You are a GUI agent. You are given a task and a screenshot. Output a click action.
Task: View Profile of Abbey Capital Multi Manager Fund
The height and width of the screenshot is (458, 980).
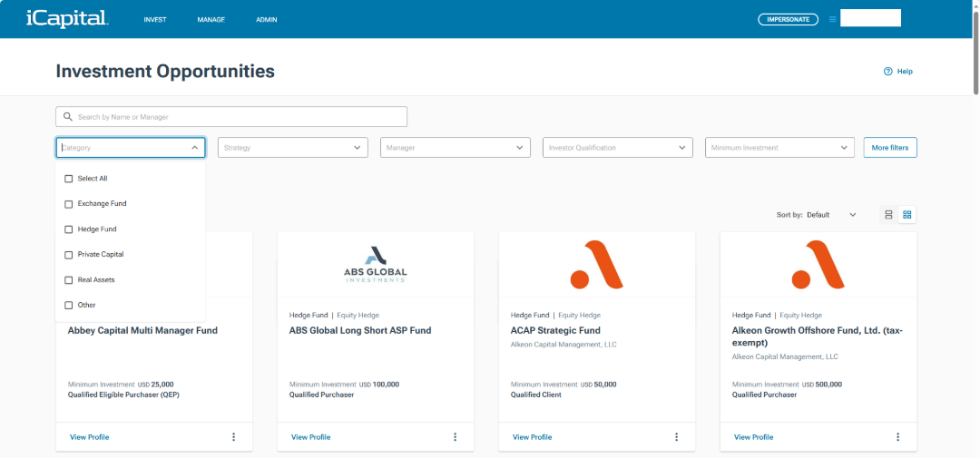[x=89, y=437]
